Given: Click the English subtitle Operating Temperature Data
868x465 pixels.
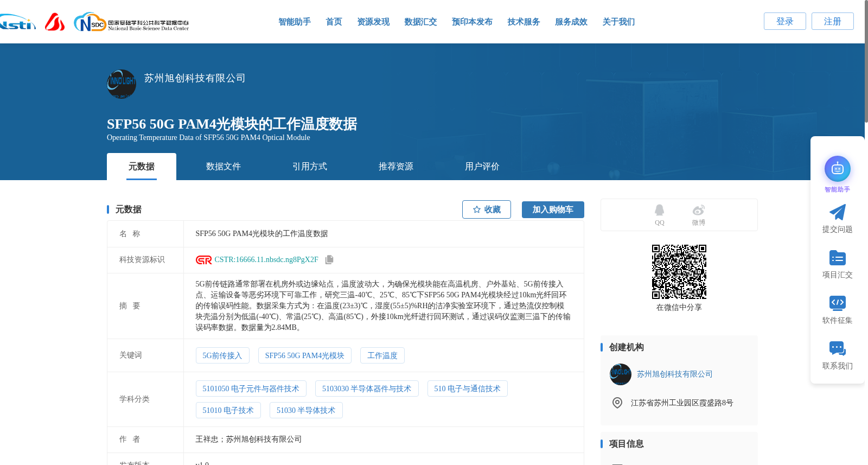Looking at the screenshot, I should coord(208,138).
